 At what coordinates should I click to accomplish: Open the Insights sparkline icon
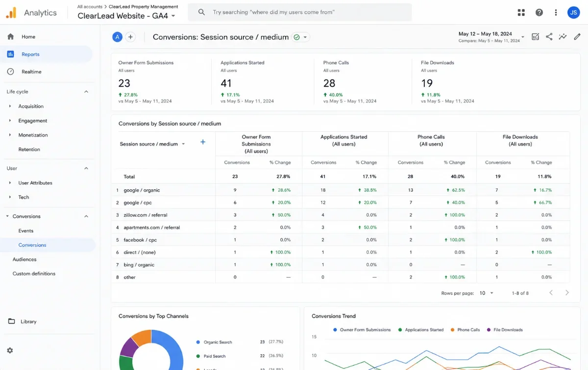563,37
